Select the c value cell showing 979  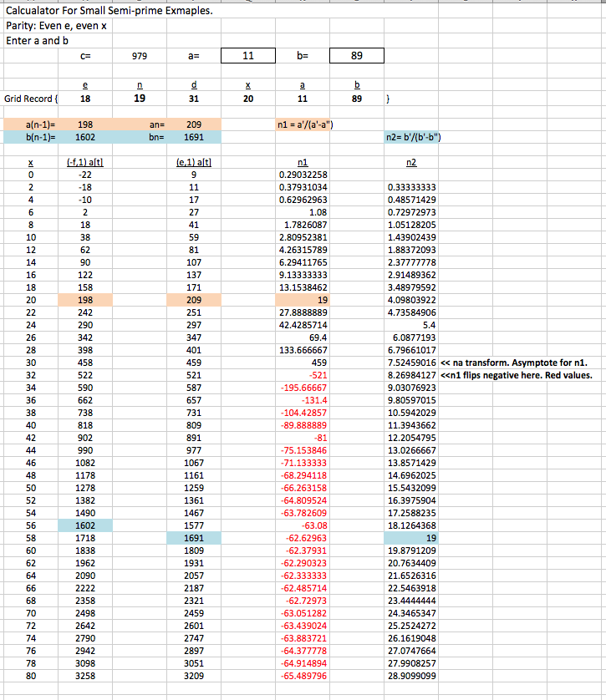[140, 56]
